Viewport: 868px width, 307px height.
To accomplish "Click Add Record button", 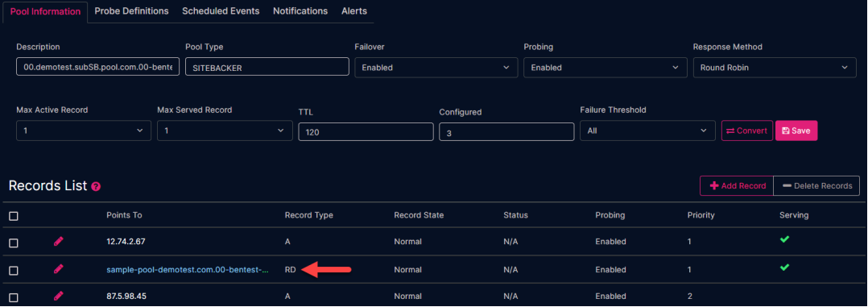I will [x=736, y=185].
